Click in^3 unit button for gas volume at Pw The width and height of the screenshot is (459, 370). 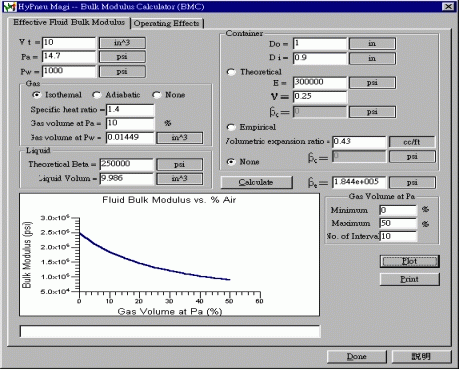point(180,138)
